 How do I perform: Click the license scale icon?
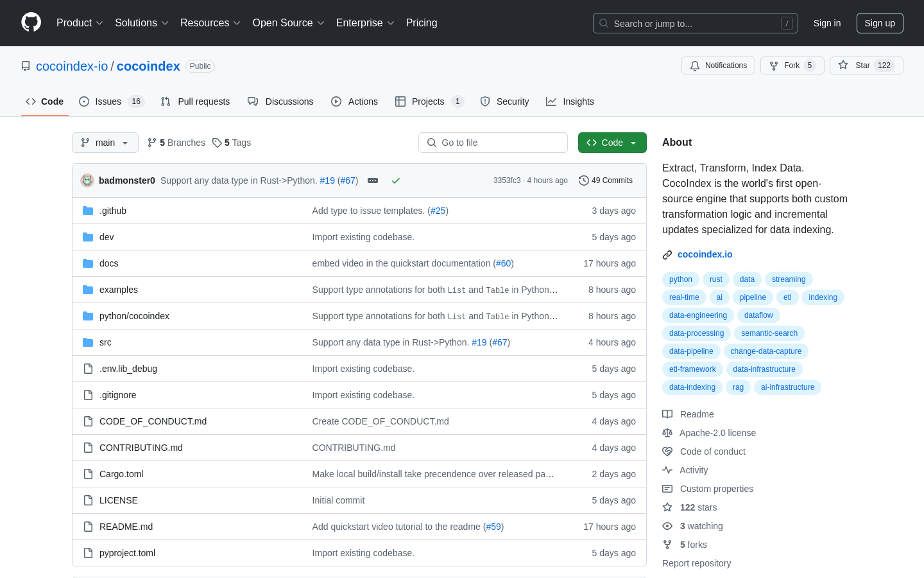pyautogui.click(x=667, y=433)
